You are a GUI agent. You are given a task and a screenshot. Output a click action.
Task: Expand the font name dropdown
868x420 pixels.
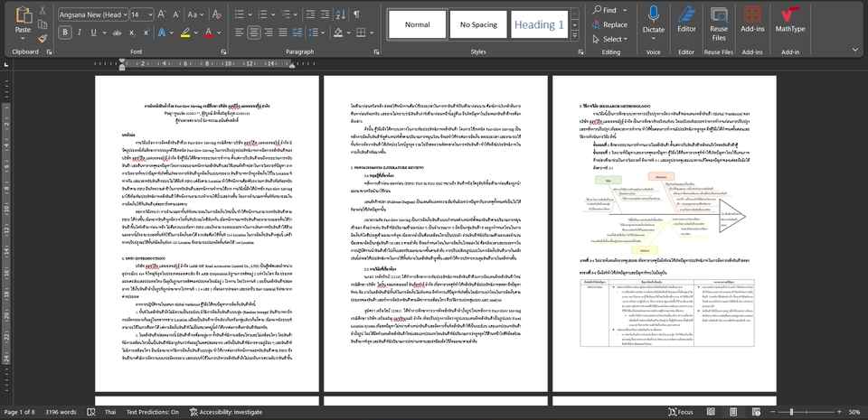click(124, 15)
